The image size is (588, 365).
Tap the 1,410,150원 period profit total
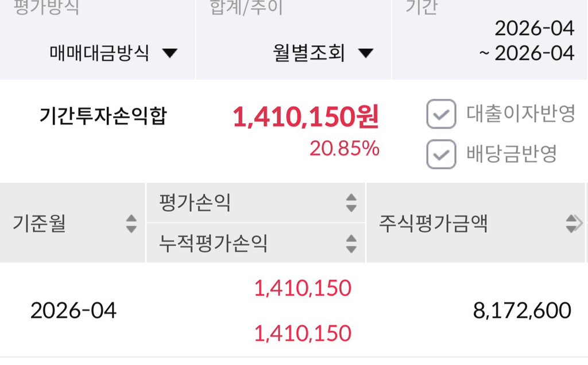point(305,118)
